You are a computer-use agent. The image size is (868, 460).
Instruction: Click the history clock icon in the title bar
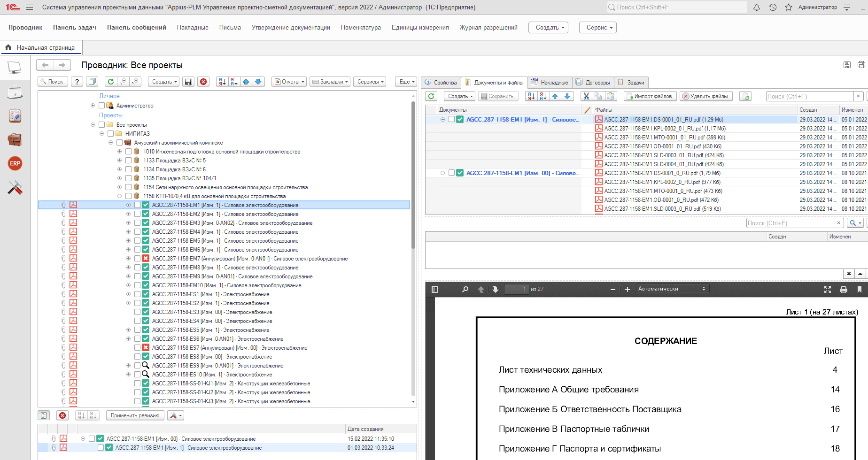pos(773,8)
